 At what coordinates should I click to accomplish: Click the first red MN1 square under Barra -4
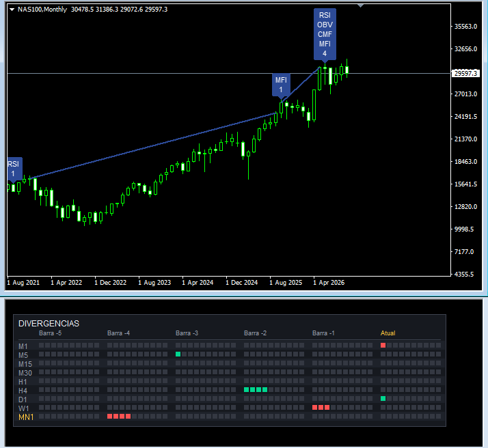tap(109, 417)
